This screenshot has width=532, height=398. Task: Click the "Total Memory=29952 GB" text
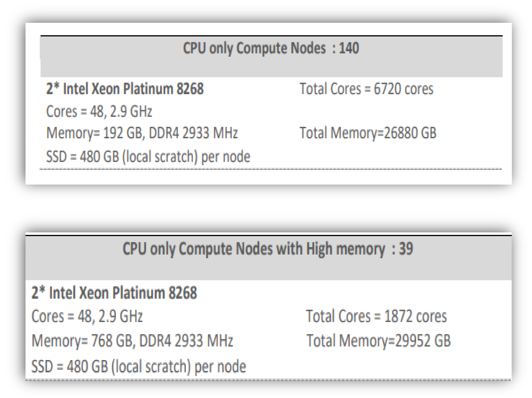tap(378, 341)
